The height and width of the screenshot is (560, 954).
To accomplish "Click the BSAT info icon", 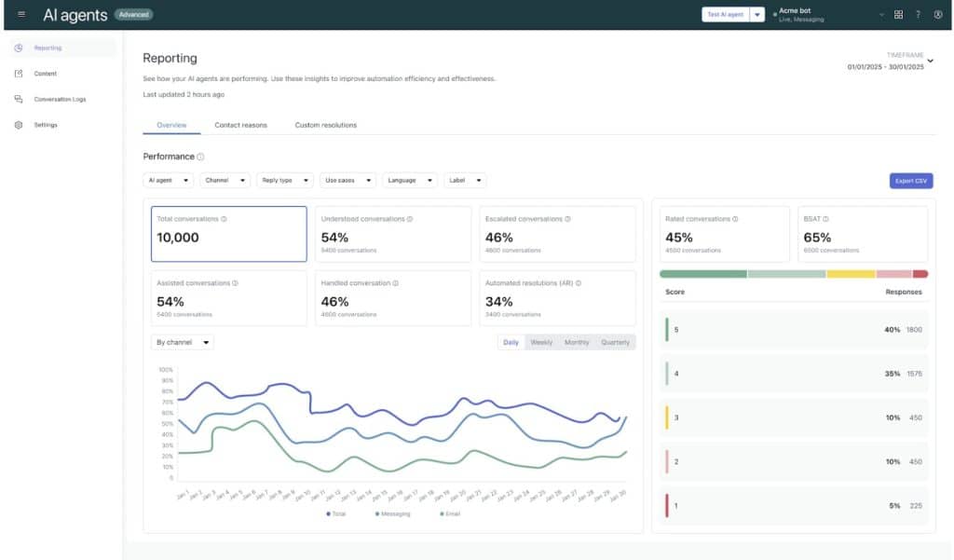I will [x=825, y=219].
